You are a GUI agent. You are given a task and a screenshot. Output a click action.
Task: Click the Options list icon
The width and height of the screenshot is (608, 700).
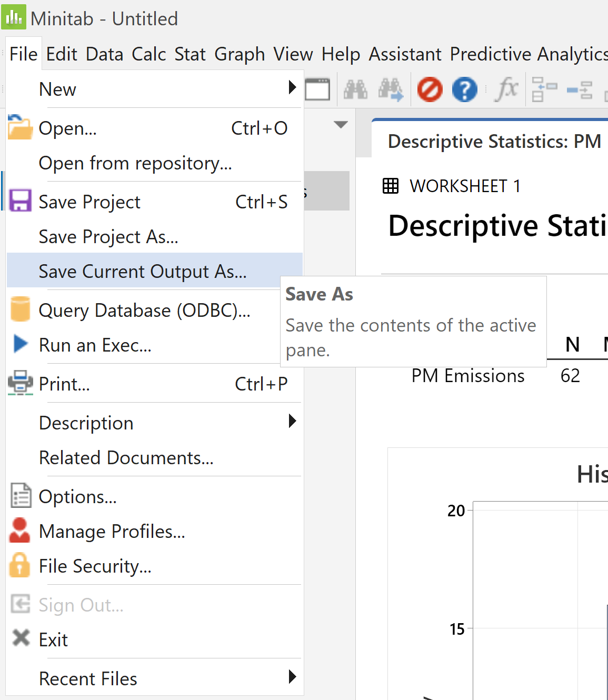pos(21,495)
